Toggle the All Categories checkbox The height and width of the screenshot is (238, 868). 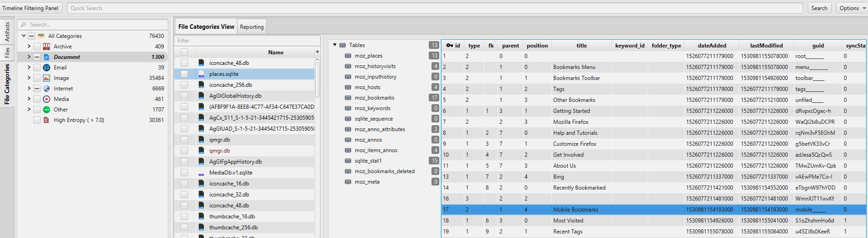coord(31,36)
